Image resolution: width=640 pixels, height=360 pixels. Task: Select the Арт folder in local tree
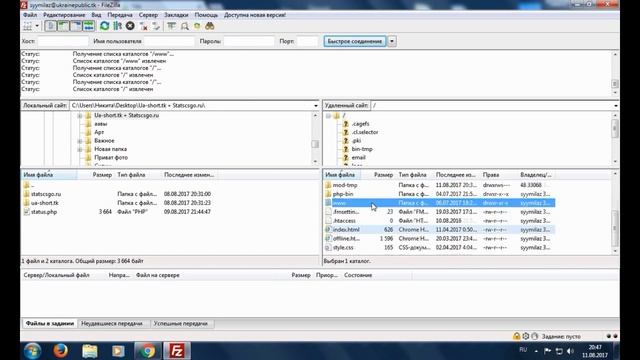[99, 132]
